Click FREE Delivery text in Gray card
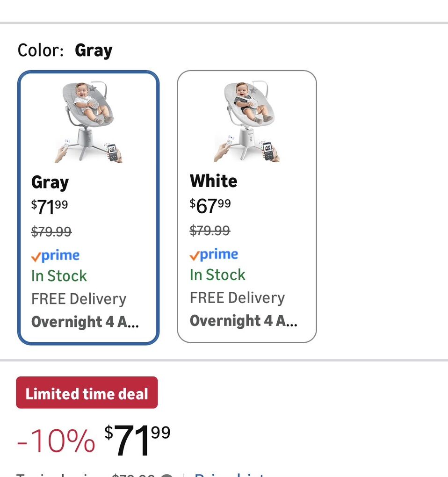Image resolution: width=448 pixels, height=477 pixels. (x=79, y=299)
